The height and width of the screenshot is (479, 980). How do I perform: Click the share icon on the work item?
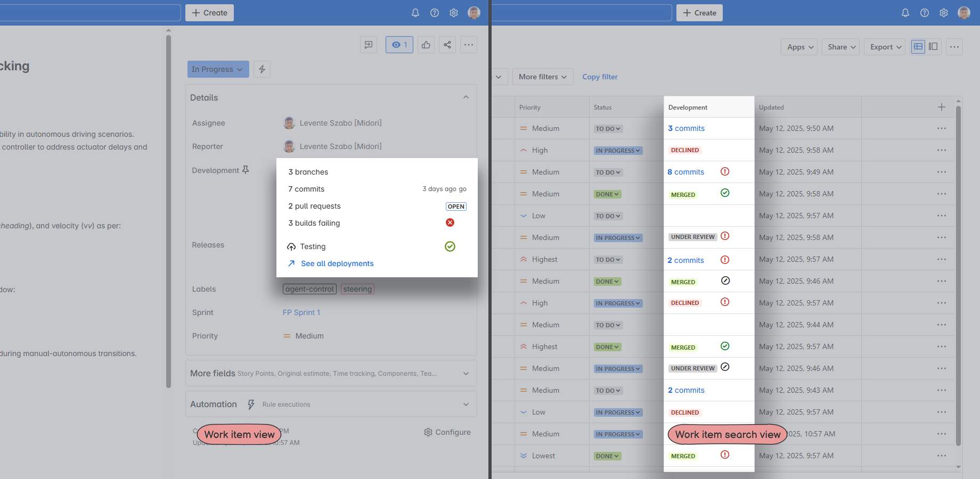click(447, 45)
